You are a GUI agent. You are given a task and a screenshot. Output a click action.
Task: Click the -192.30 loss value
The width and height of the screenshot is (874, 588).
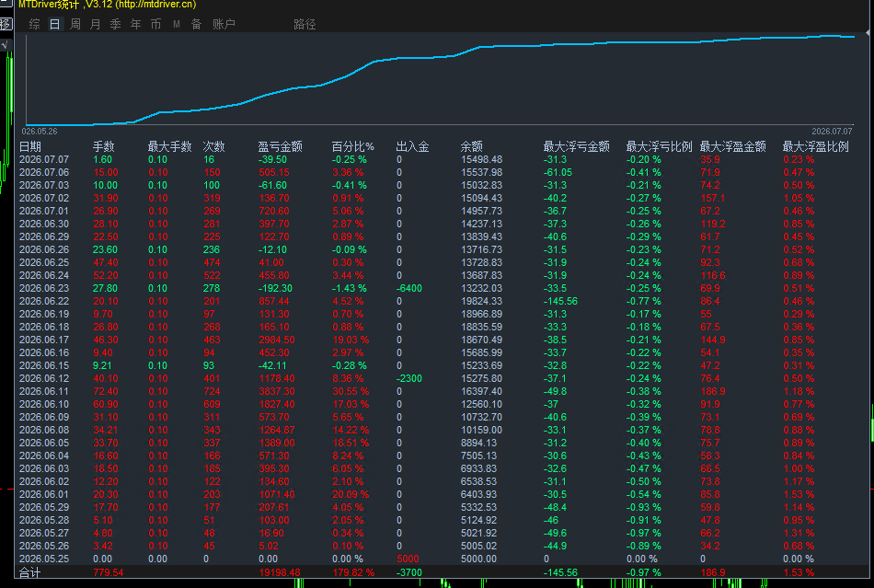[x=275, y=288]
